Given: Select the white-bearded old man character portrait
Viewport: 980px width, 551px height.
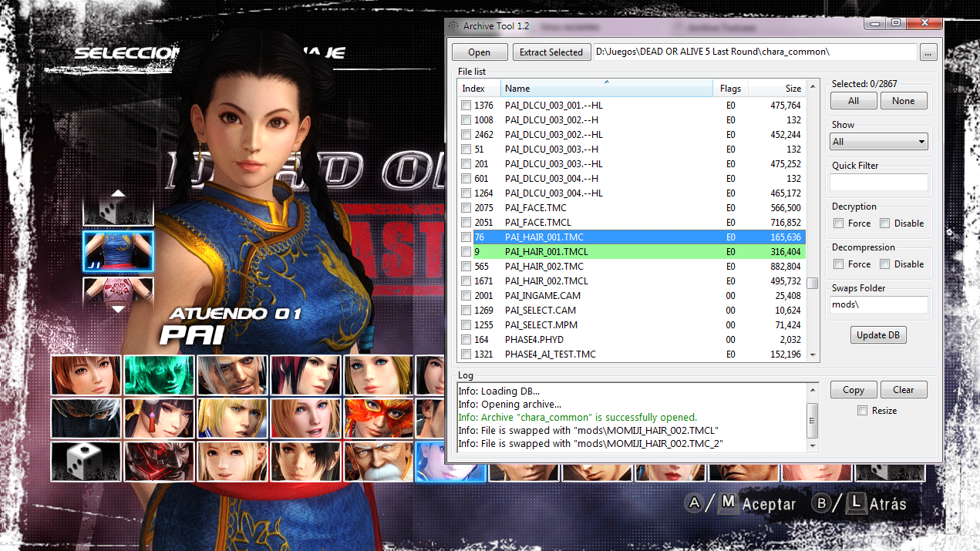Looking at the screenshot, I should 379,462.
